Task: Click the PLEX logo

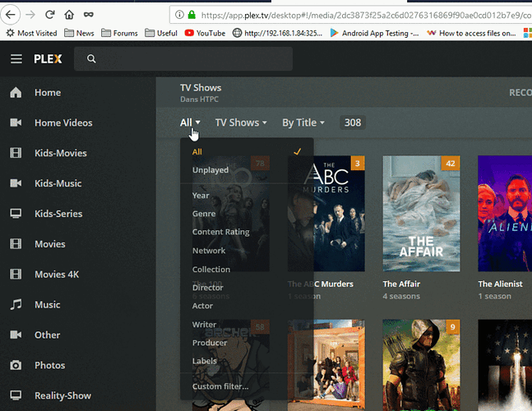Action: pyautogui.click(x=48, y=59)
